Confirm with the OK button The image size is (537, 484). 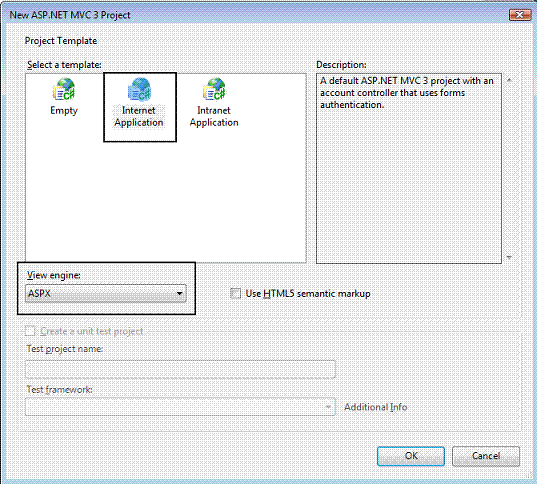click(411, 456)
